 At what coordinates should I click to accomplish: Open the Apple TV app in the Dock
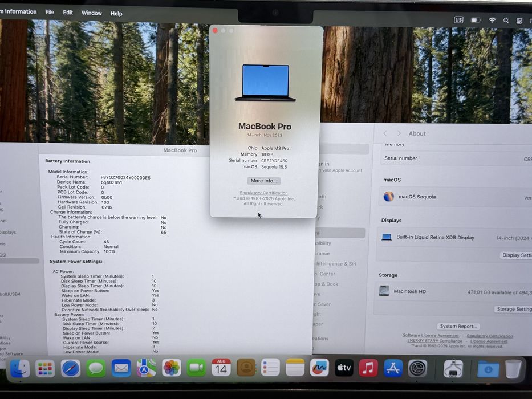pos(344,368)
